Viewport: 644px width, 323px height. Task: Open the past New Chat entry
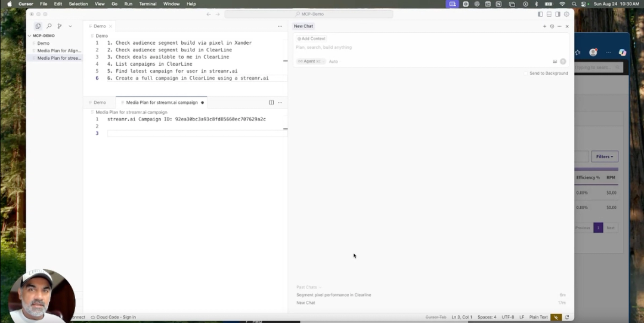(x=305, y=303)
